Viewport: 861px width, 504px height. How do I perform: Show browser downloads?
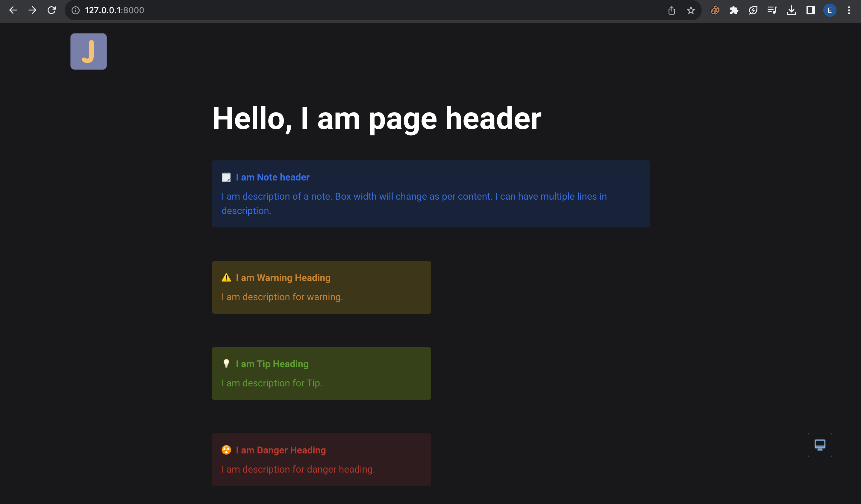tap(791, 10)
